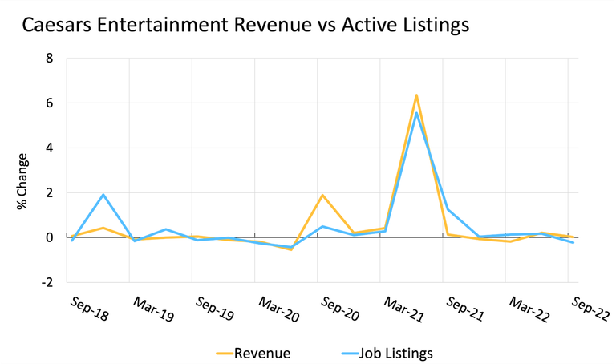Click the 'Mar-20' x-axis label

(279, 309)
